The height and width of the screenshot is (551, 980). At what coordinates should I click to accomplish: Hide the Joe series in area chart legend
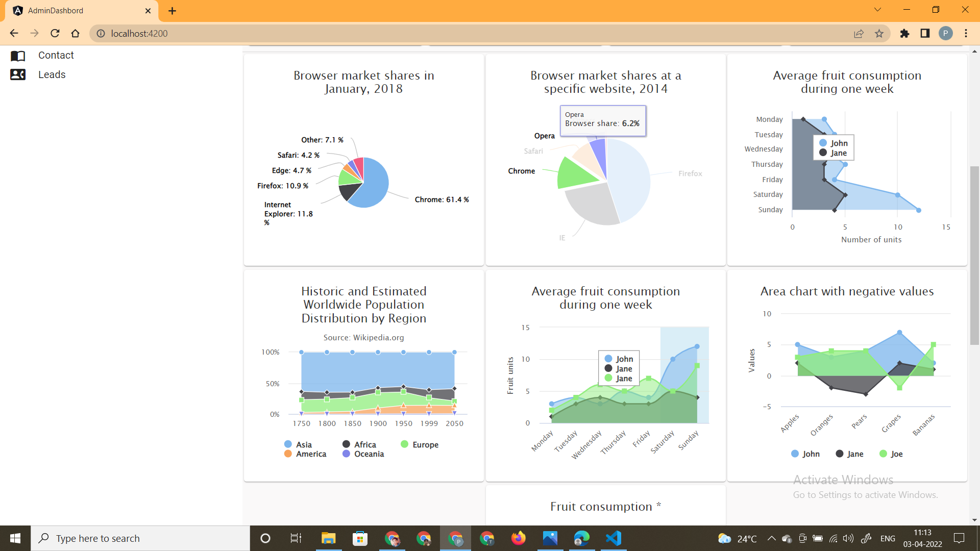tap(891, 454)
